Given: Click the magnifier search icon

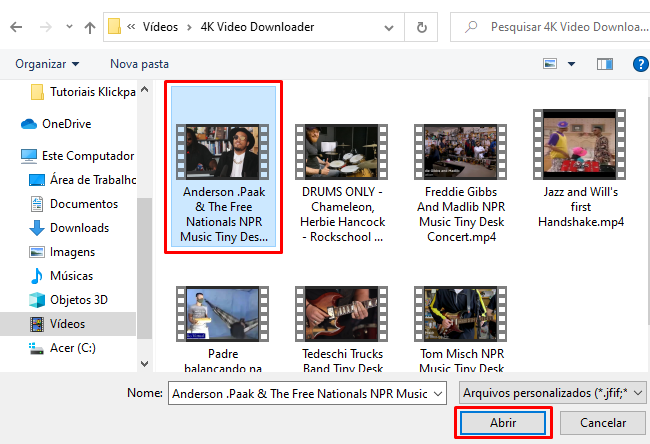Looking at the screenshot, I should click(x=471, y=27).
